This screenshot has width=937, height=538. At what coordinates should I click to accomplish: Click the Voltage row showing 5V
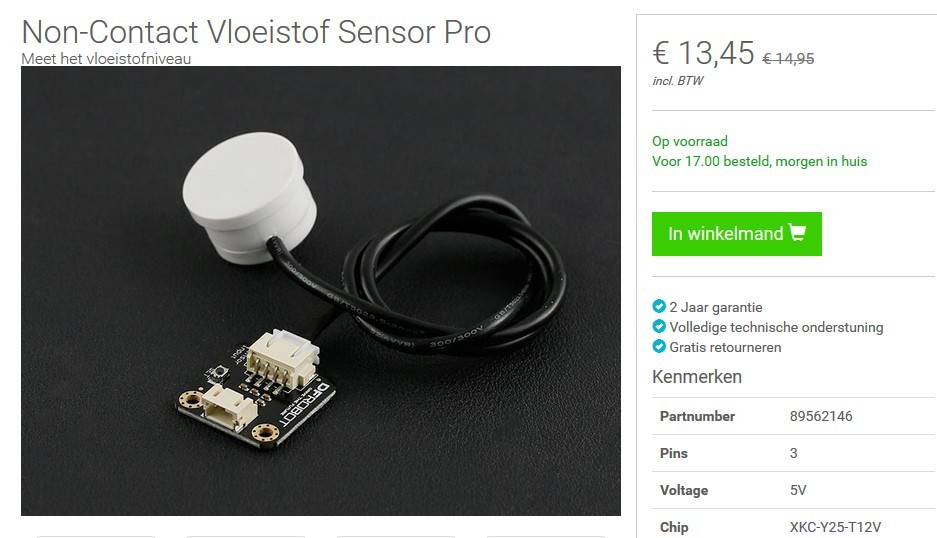pyautogui.click(x=793, y=490)
